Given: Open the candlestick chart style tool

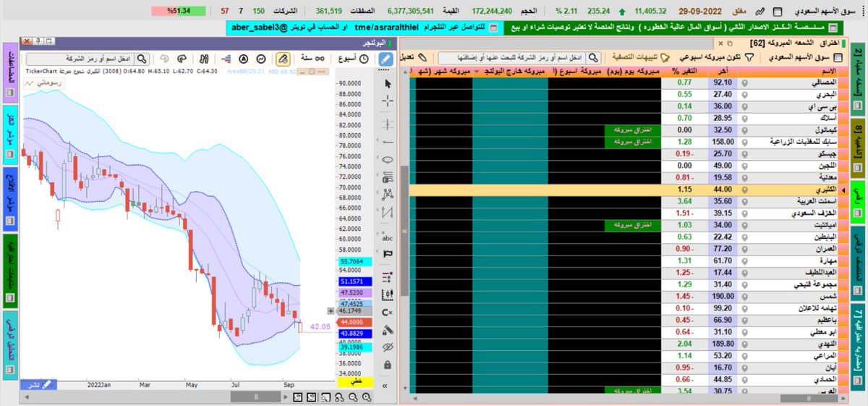Looking at the screenshot, I should pos(387,294).
